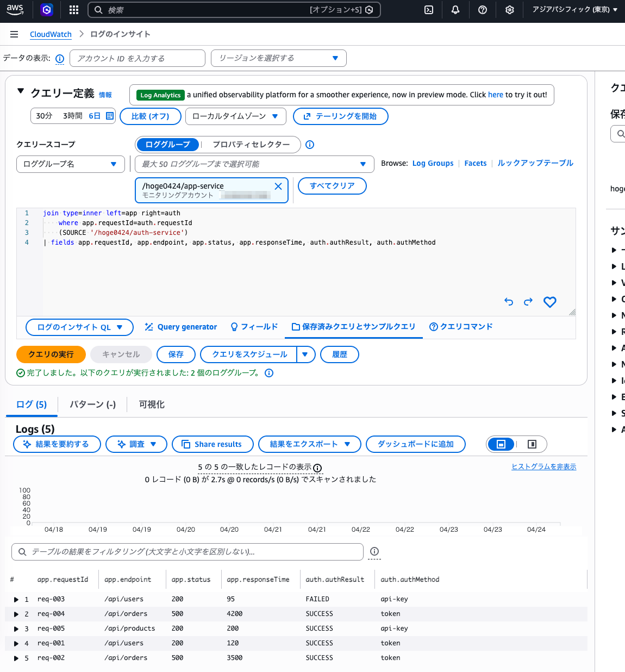Open the notifications bell
The width and height of the screenshot is (625, 672).
coord(455,9)
